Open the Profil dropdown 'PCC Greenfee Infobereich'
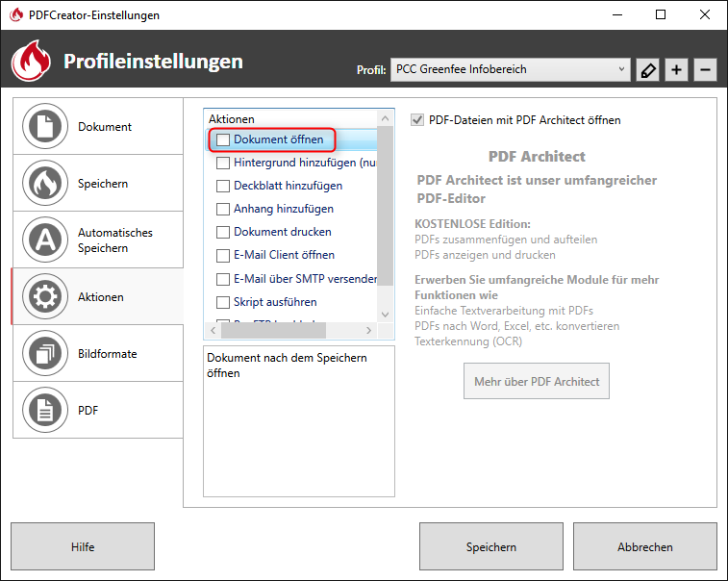 [x=511, y=69]
